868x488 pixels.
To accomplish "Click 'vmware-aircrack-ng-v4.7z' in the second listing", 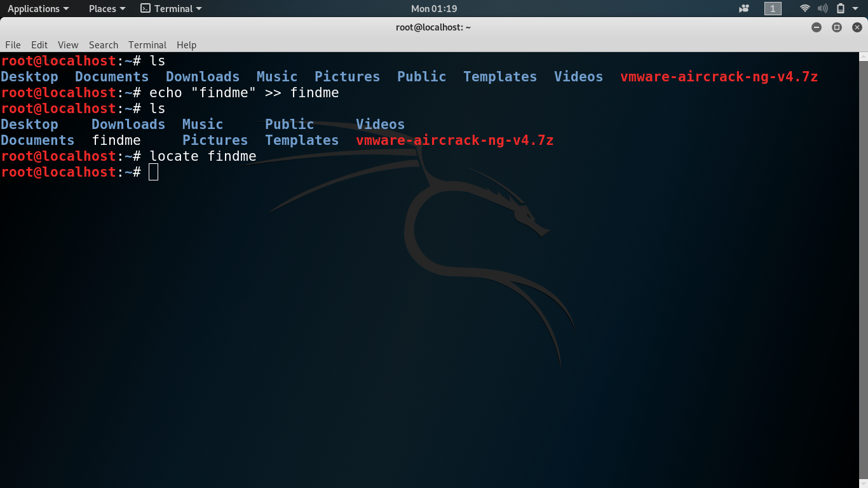I will [454, 140].
